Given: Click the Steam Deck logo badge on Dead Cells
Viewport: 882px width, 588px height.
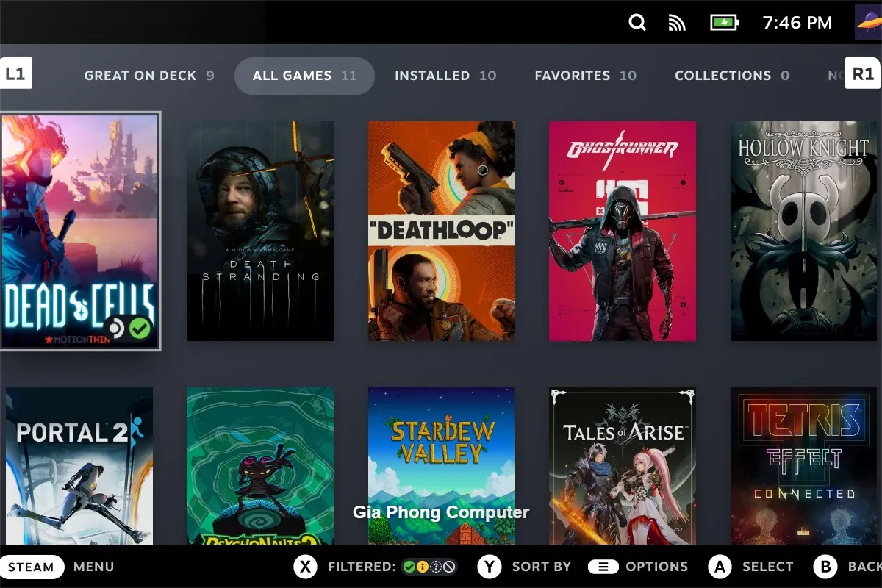Looking at the screenshot, I should click(116, 329).
